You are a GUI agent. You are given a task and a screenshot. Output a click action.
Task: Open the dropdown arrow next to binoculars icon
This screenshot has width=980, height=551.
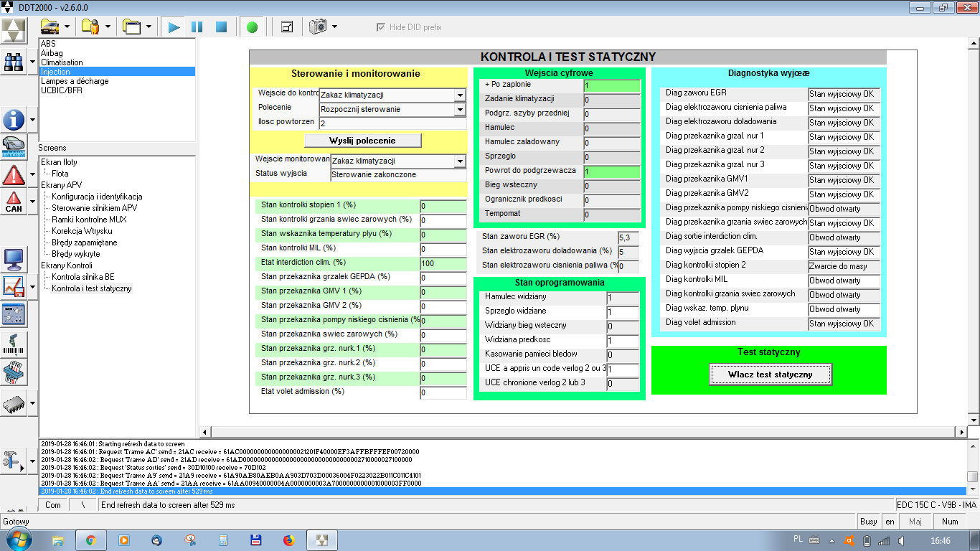(32, 62)
